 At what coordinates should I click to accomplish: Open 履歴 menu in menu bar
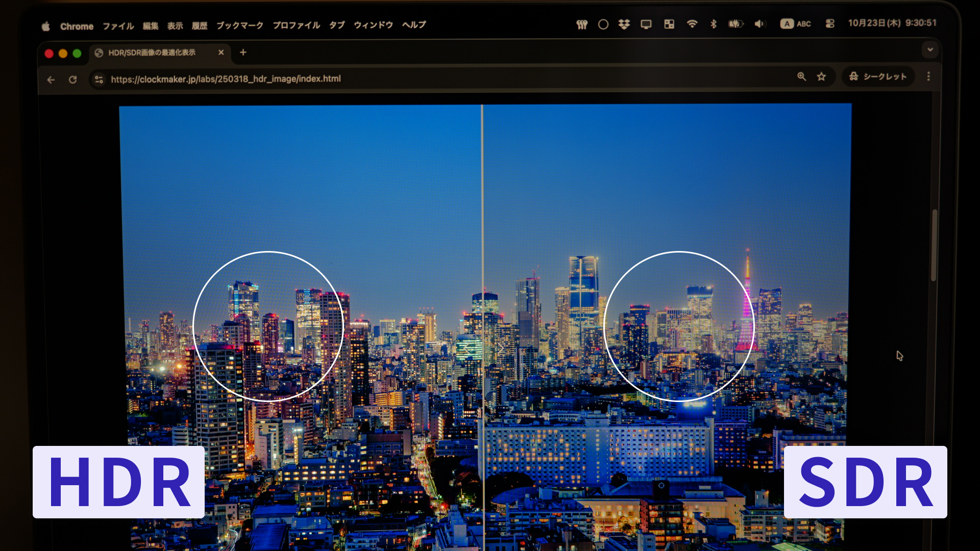tap(200, 26)
